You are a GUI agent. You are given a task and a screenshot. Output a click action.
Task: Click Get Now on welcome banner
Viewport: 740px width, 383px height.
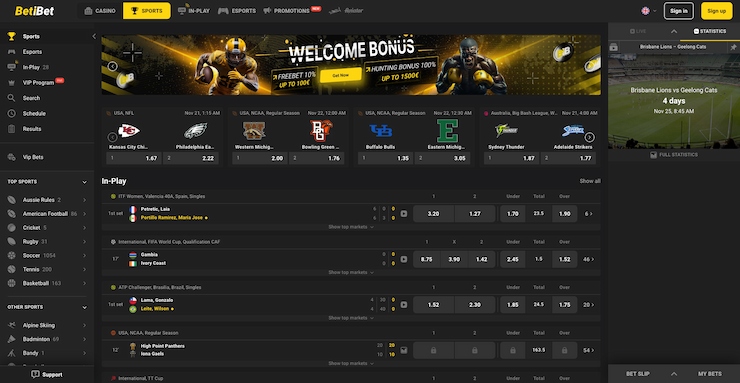pos(341,75)
